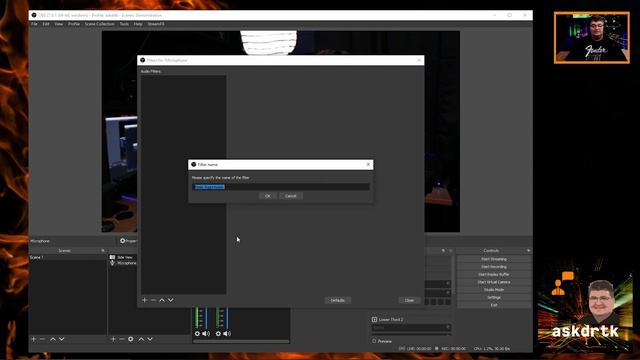Click the Close button in the Filters window
Image resolution: width=640 pixels, height=360 pixels.
pos(409,300)
